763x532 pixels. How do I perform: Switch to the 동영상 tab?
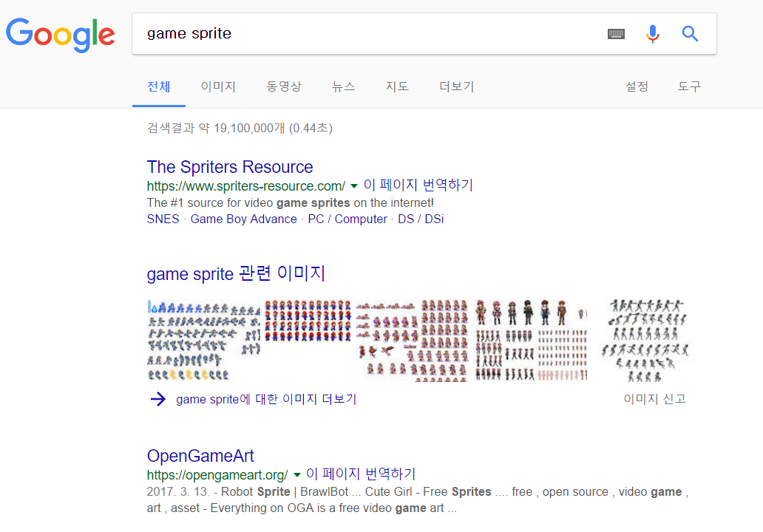(x=284, y=86)
